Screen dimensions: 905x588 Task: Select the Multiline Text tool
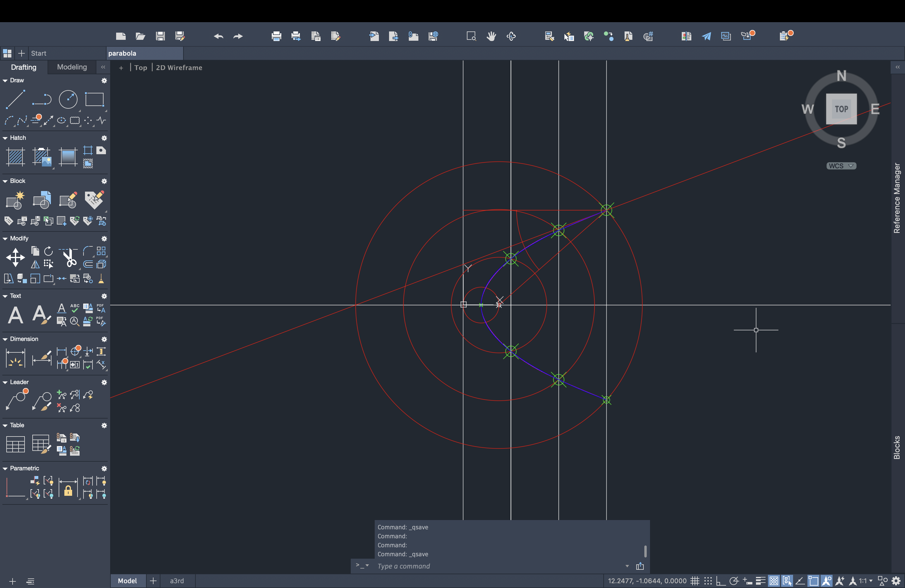(15, 315)
